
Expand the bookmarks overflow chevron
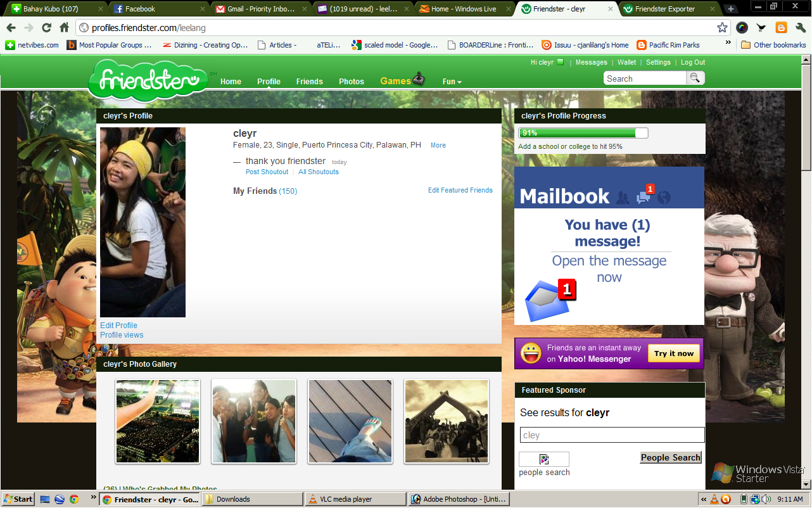tap(728, 44)
